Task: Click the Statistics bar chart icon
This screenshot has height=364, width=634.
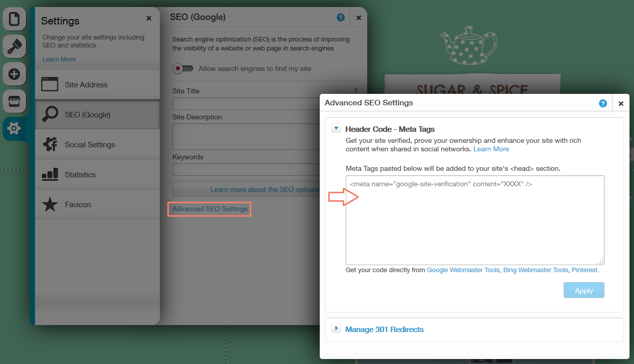Action: click(x=49, y=174)
